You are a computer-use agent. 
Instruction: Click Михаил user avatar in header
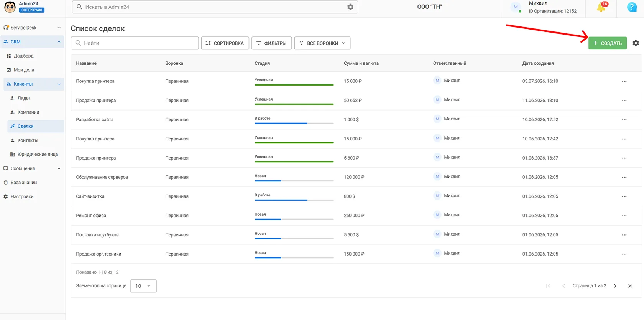click(x=516, y=7)
